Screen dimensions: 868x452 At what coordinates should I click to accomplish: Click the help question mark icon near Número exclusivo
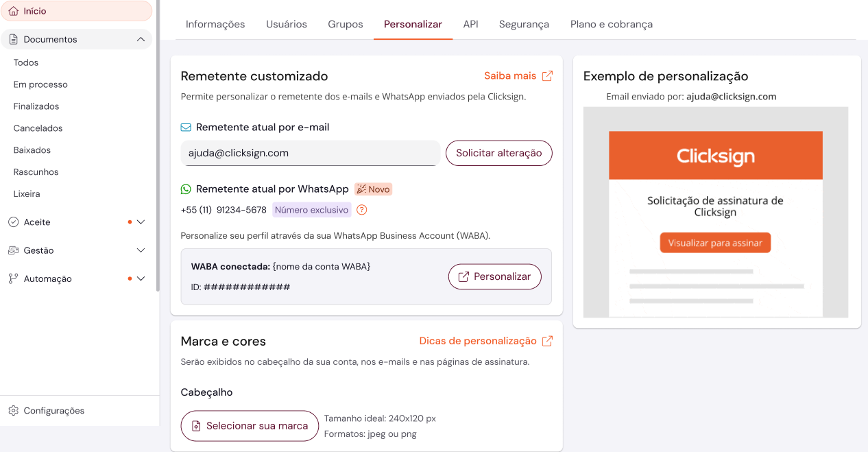(362, 210)
